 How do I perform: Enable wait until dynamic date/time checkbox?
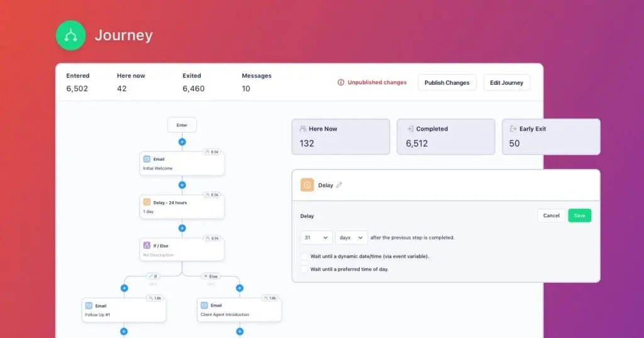304,256
